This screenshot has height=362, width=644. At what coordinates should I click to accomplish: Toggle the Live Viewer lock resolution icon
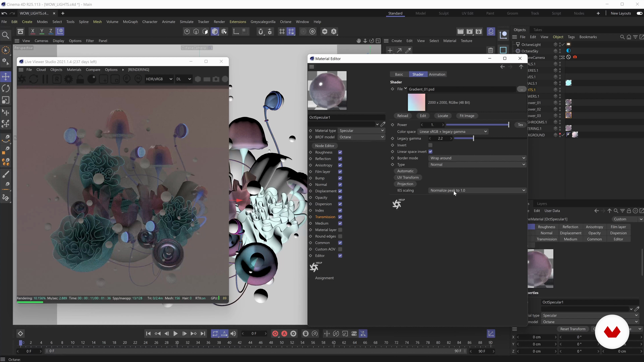[80, 79]
